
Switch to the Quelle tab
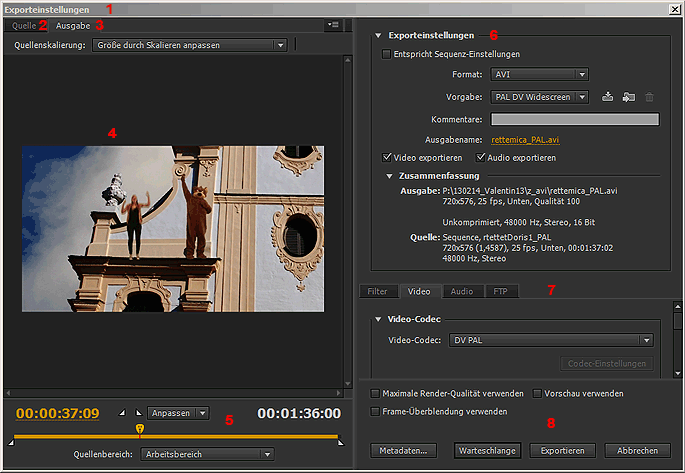pyautogui.click(x=24, y=26)
